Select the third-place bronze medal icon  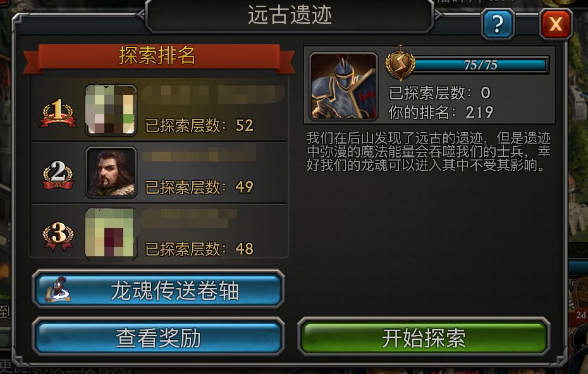pos(58,237)
